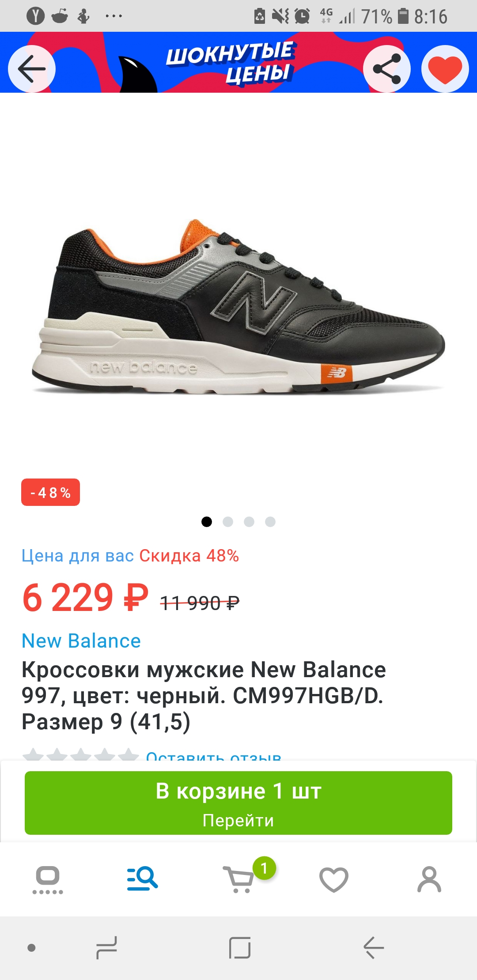Open the home tab in bottom bar
The width and height of the screenshot is (477, 980).
pos(48,880)
